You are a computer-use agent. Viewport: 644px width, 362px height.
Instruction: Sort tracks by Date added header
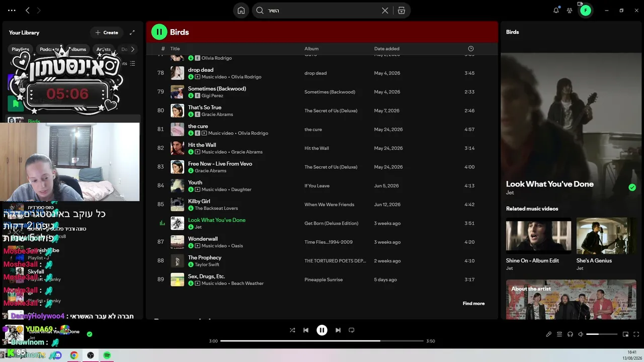pyautogui.click(x=386, y=49)
